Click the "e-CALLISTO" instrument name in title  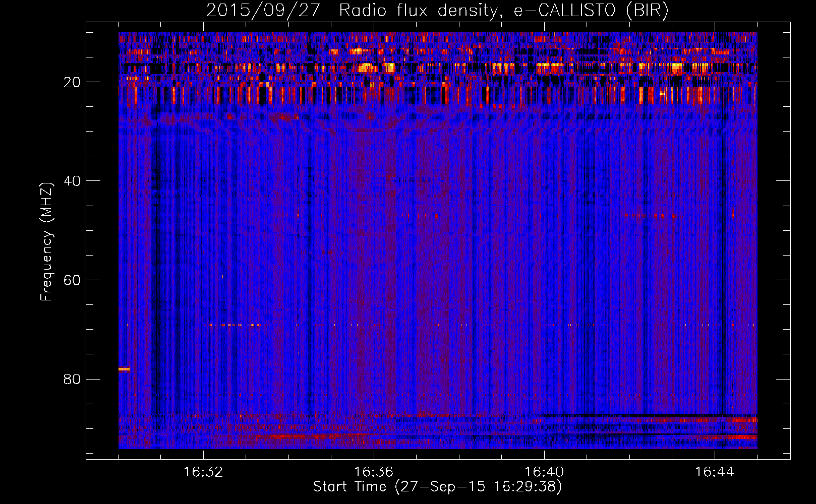pos(564,11)
